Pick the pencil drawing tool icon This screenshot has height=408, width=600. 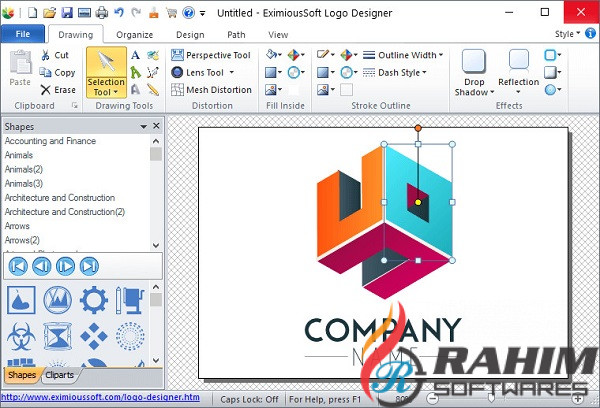pyautogui.click(x=153, y=90)
